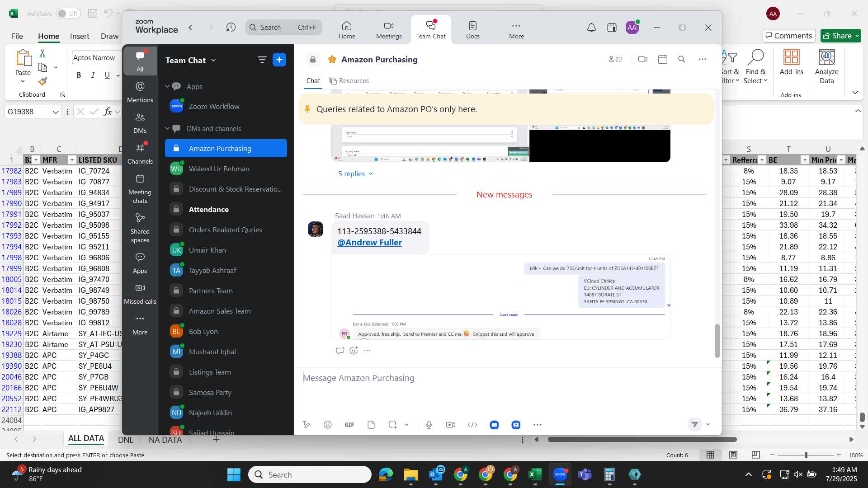
Task: Collapse the Apps section
Action: (167, 86)
